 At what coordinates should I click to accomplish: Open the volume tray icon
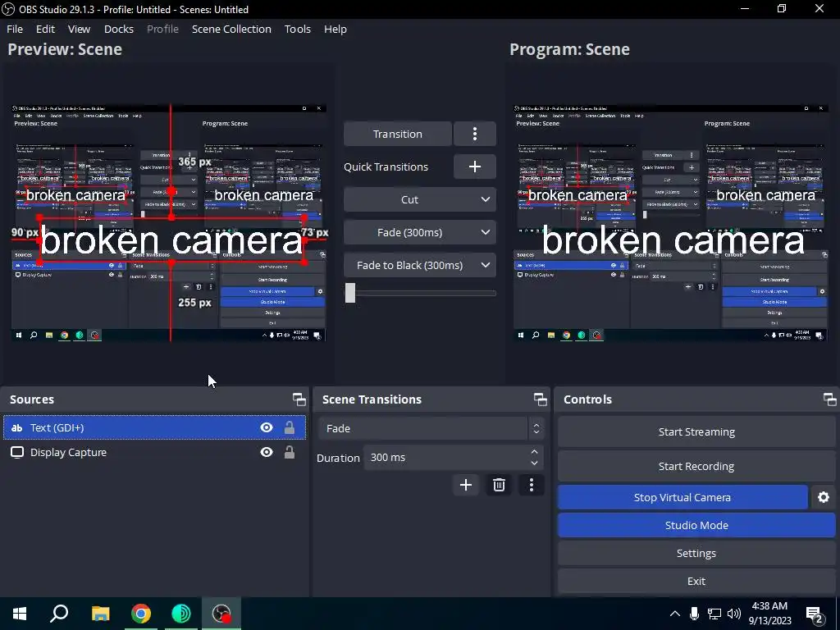(734, 614)
